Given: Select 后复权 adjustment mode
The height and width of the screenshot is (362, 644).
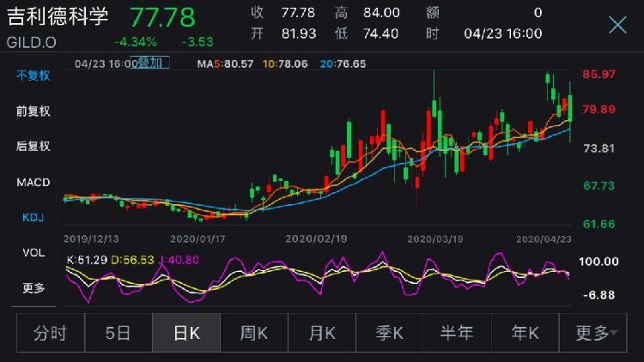Looking at the screenshot, I should coord(33,146).
